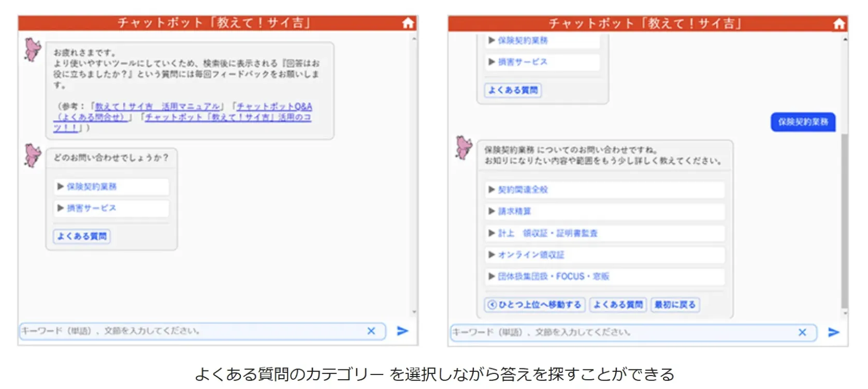Choose 契約関連全般 category in right chat

[x=604, y=190]
